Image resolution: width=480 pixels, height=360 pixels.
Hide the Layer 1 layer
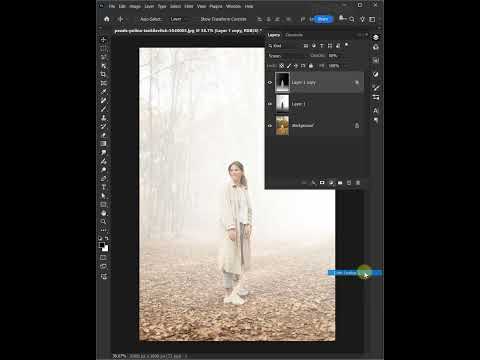pos(270,104)
